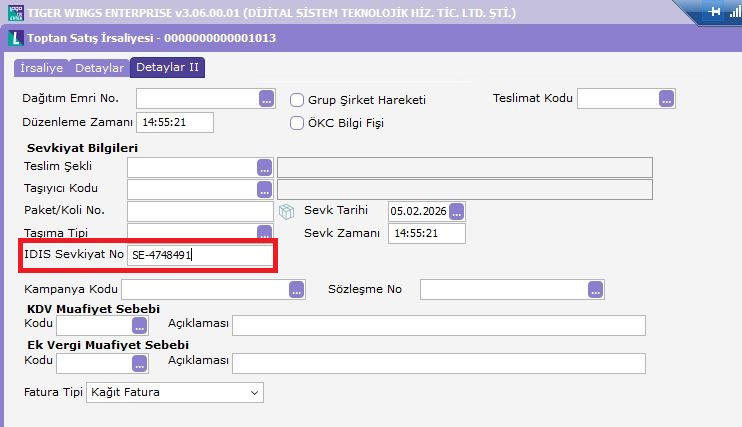Screen dimensions: 742x427
Task: Click the Düzenleme Zamanı time field
Action: click(175, 122)
